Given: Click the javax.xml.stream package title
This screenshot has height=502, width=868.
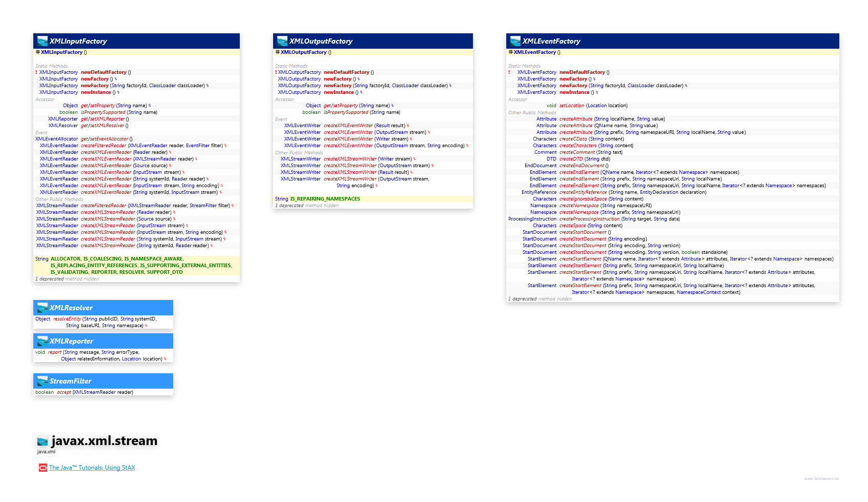Looking at the screenshot, I should (105, 440).
